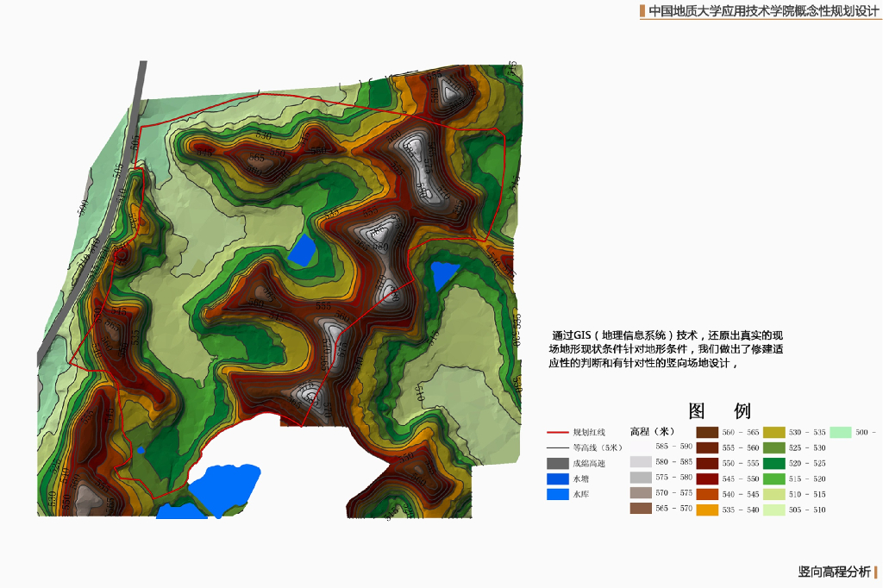Click the blue pond at the map center
Viewport: 883px width, 588px height.
[x=302, y=250]
